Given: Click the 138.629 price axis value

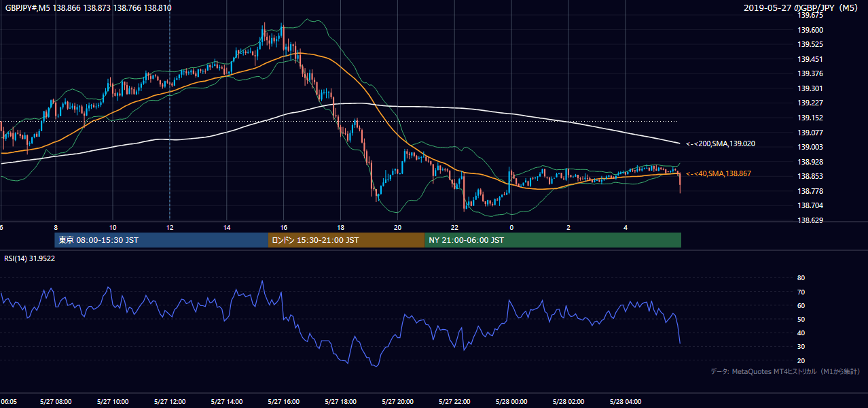Looking at the screenshot, I should coord(810,220).
